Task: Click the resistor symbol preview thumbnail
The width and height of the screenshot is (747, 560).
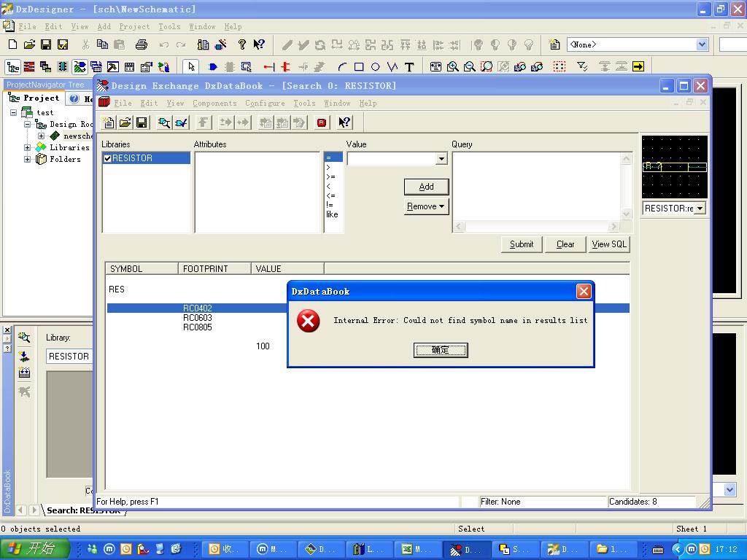Action: coord(674,167)
